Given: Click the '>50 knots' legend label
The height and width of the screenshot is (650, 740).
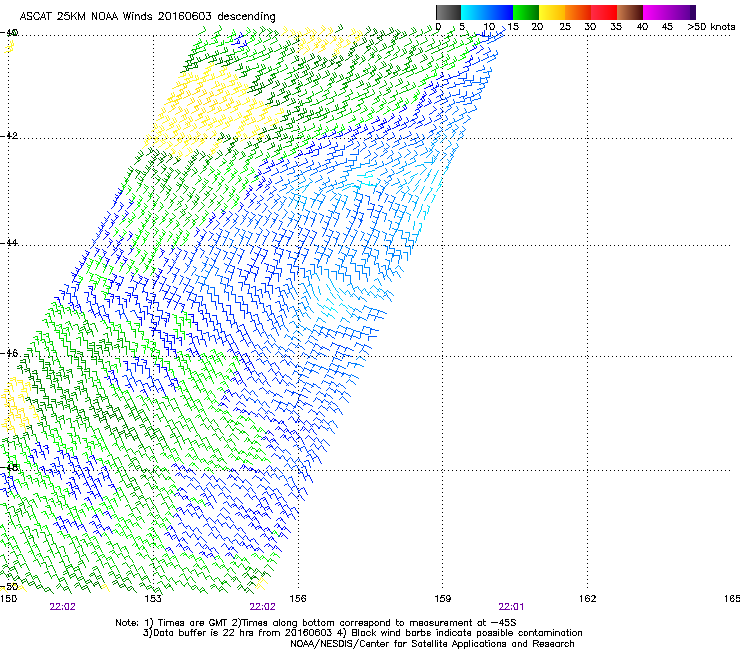Looking at the screenshot, I should pyautogui.click(x=711, y=27).
